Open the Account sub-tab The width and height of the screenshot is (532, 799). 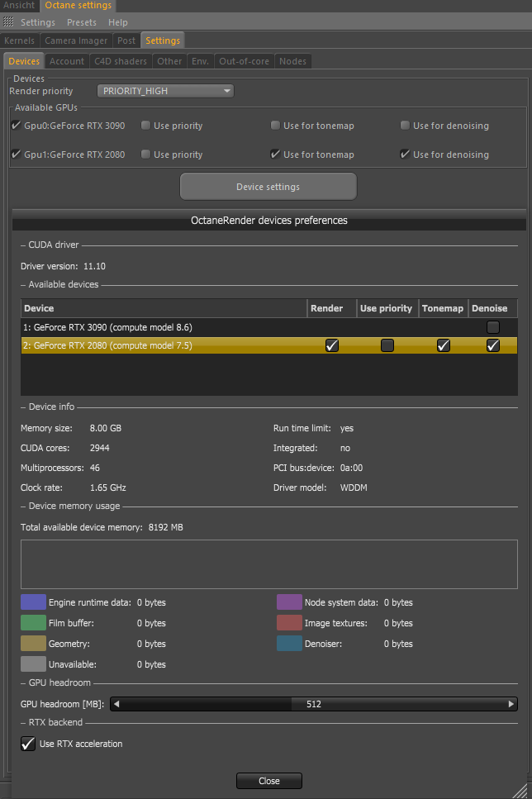click(67, 61)
